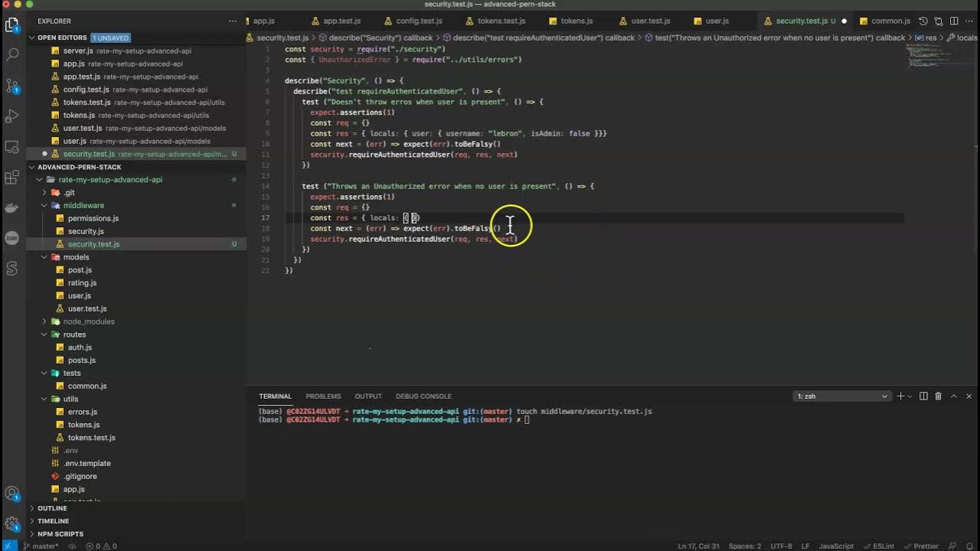
Task: Kill the terminal with trash icon
Action: [939, 396]
